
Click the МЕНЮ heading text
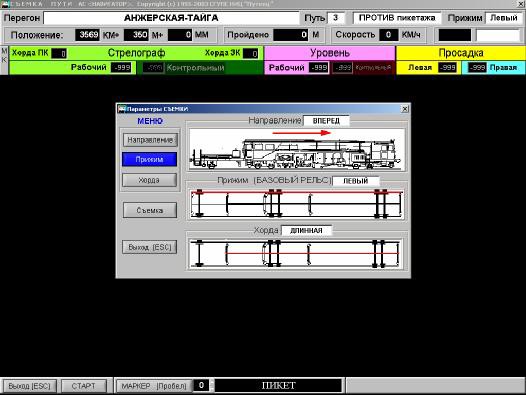coord(150,121)
